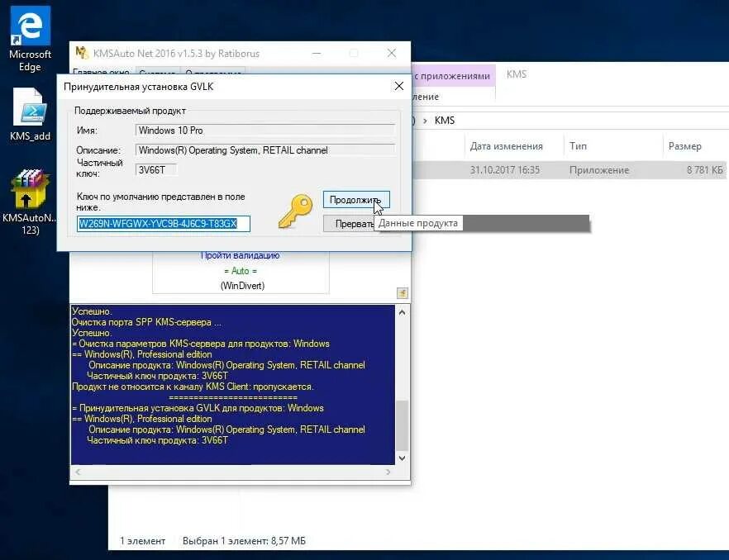Click the Имя field showing Windows 10 Pro
This screenshot has height=560, width=729.
click(x=265, y=131)
